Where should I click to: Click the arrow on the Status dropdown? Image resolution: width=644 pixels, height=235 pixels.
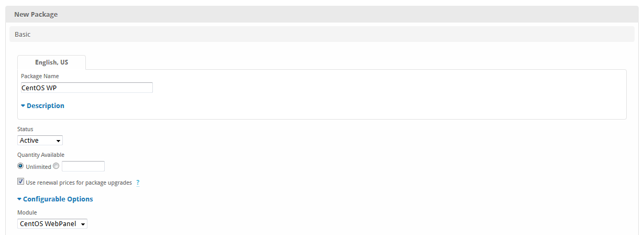point(58,141)
